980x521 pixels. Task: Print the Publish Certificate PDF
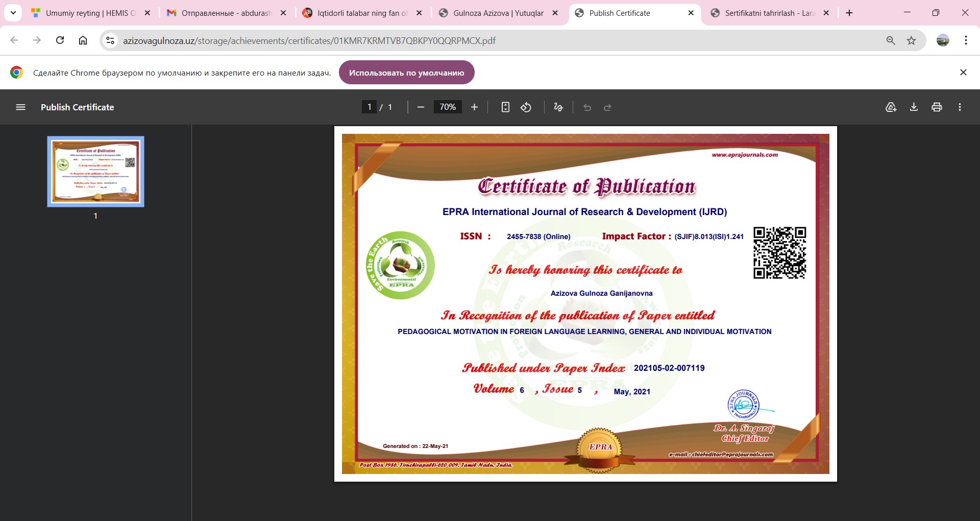937,107
